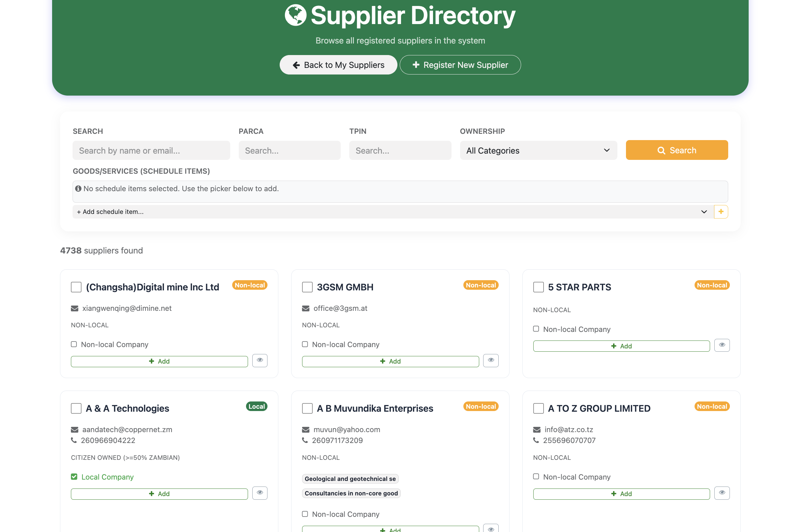Click email aandatech@coppernet.zm

point(127,429)
